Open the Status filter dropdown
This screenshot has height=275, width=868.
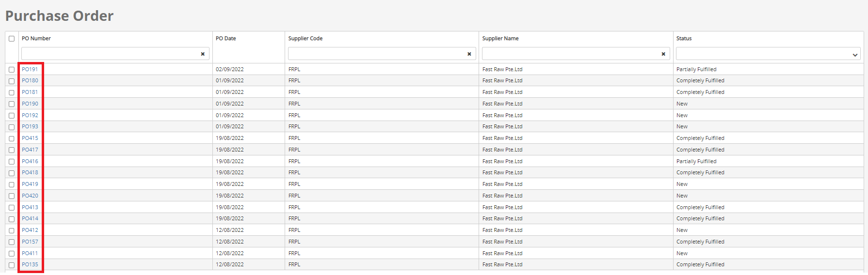coord(768,54)
